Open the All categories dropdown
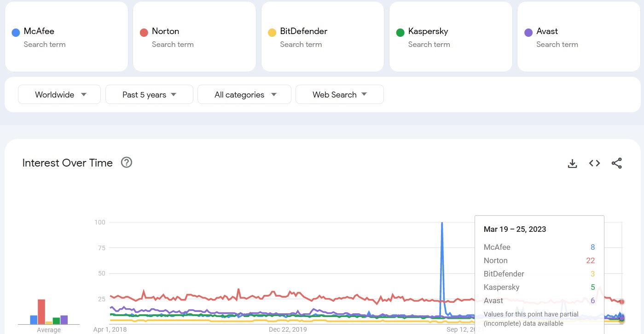 tap(244, 94)
